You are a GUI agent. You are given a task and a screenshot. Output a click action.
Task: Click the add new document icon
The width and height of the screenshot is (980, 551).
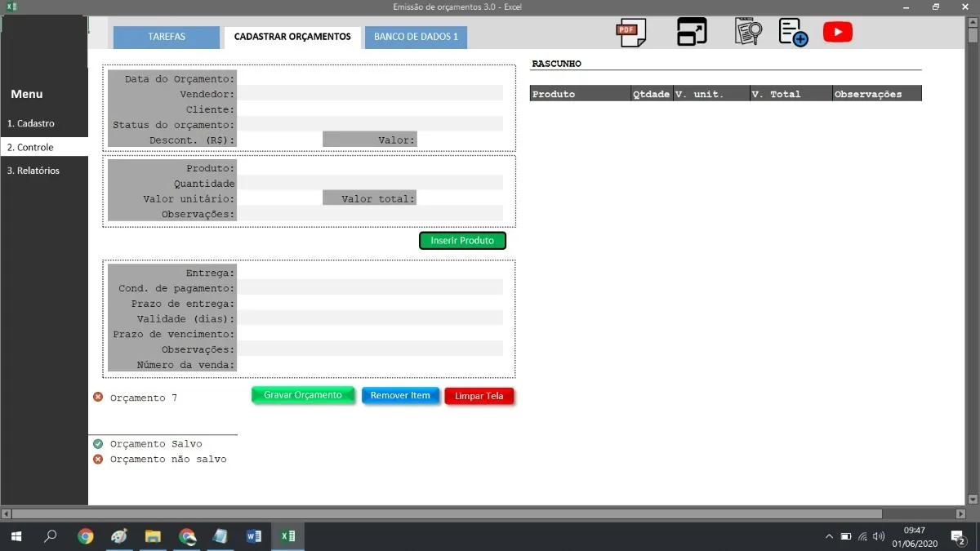tap(792, 32)
